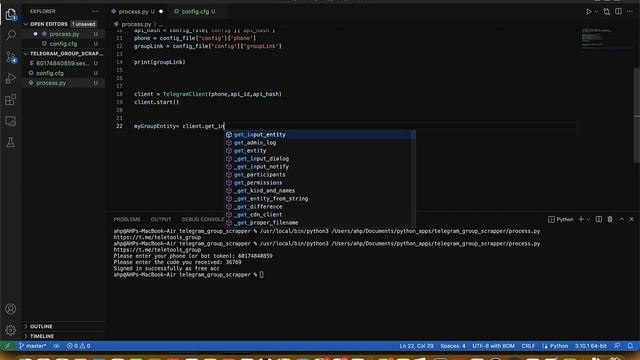Collapse the TELEGRAM_GROUP_SCRAP folder section
This screenshot has height=360, width=640.
click(x=63, y=53)
